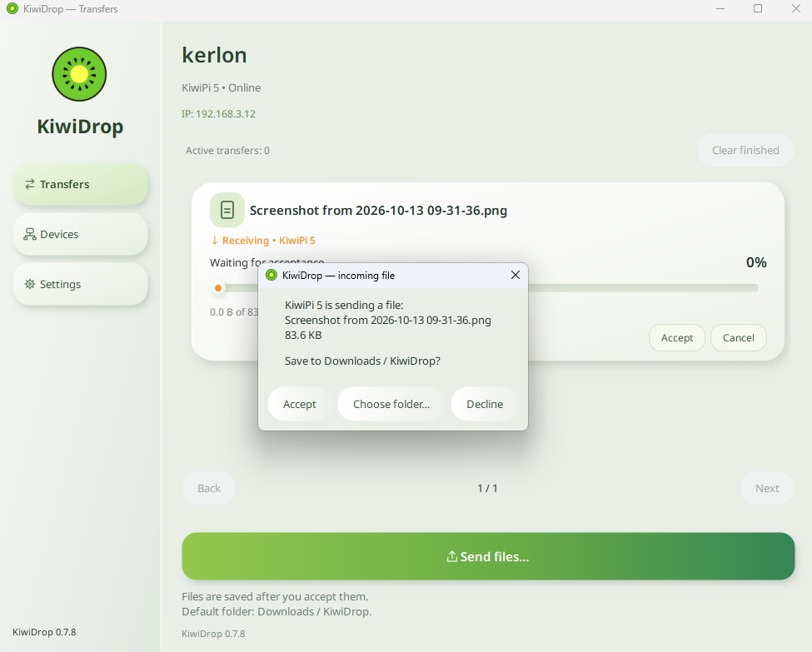Click the 83.6 KB size in dialog

[303, 335]
